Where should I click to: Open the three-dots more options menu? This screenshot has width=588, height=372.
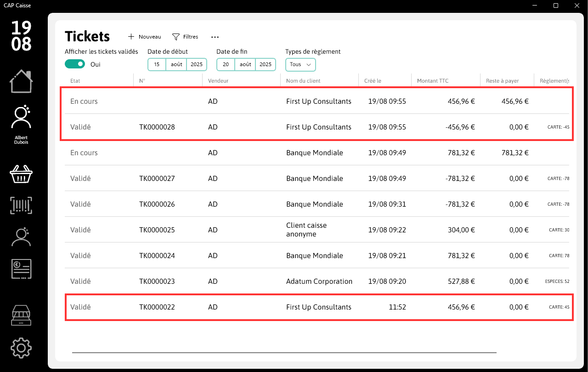click(215, 37)
